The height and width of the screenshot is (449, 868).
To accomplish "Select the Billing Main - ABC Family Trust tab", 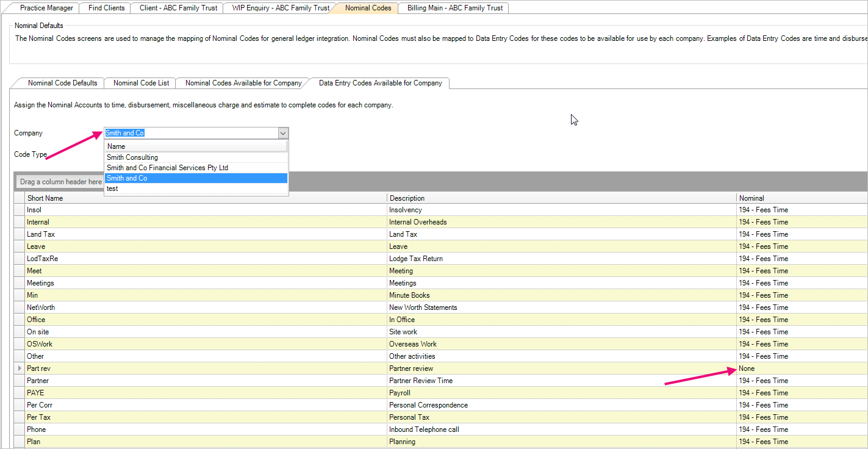I will (x=453, y=8).
